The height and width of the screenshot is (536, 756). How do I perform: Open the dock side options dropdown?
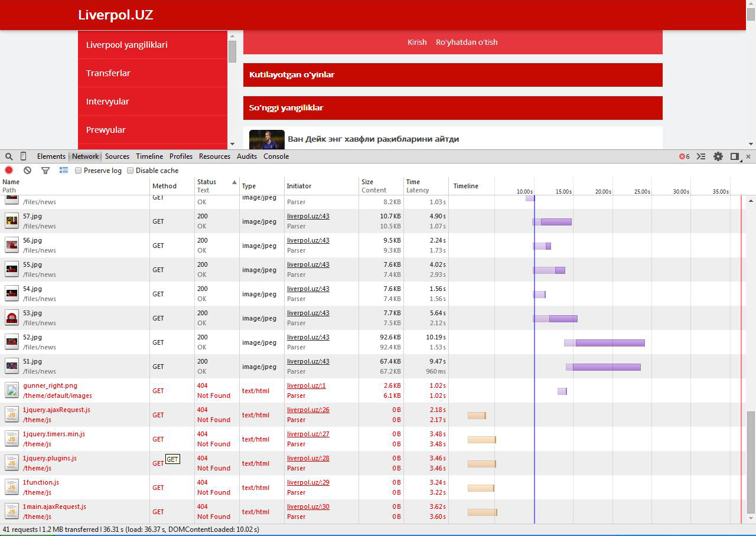pos(735,156)
